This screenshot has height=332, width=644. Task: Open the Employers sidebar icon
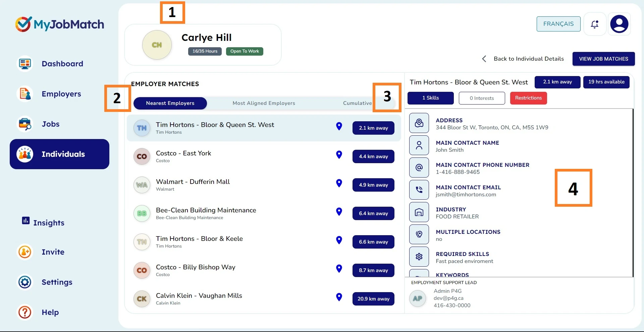click(25, 94)
